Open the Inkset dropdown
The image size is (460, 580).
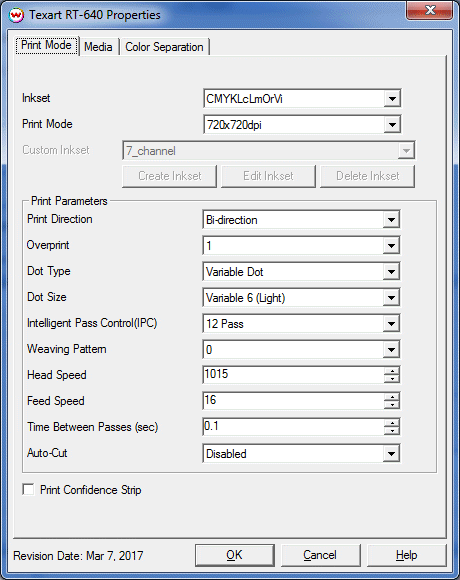[x=392, y=99]
